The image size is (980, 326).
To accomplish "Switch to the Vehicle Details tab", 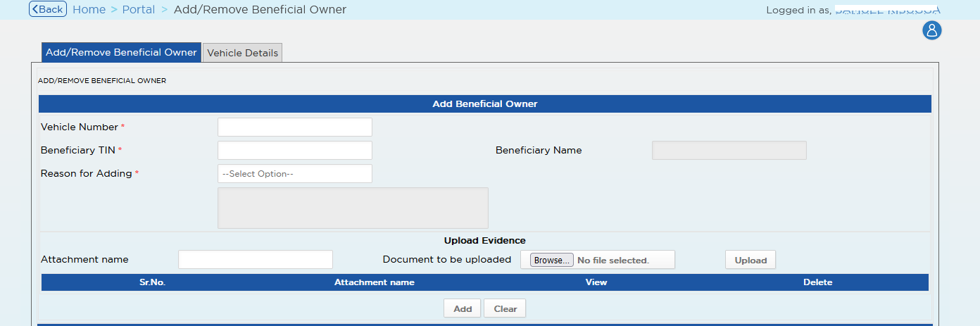I will 243,53.
